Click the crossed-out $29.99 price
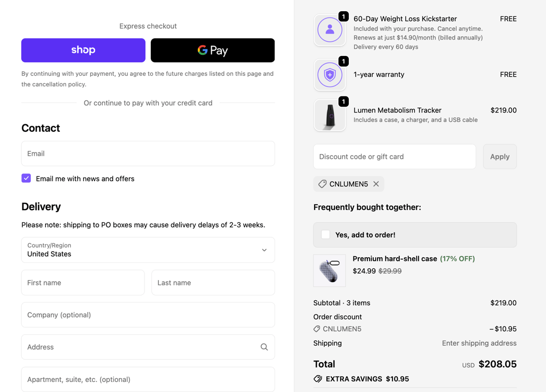 (390, 271)
